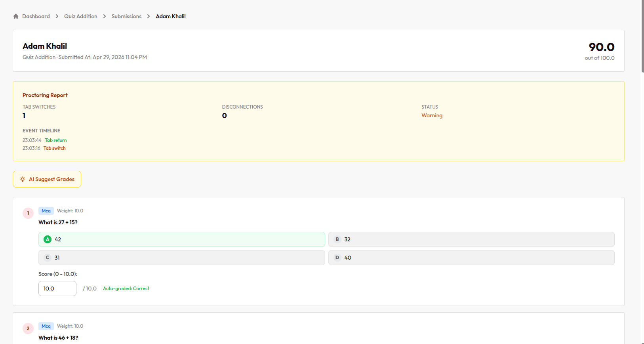Image resolution: width=644 pixels, height=344 pixels.
Task: Click the lightbulb icon on AI Suggest Grades
Action: [x=23, y=179]
